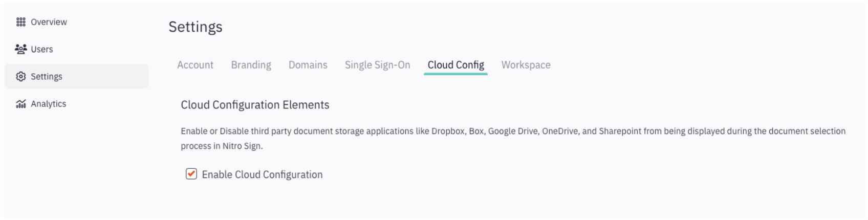Select the Settings label in sidebar
Image resolution: width=868 pixels, height=220 pixels.
[x=47, y=77]
